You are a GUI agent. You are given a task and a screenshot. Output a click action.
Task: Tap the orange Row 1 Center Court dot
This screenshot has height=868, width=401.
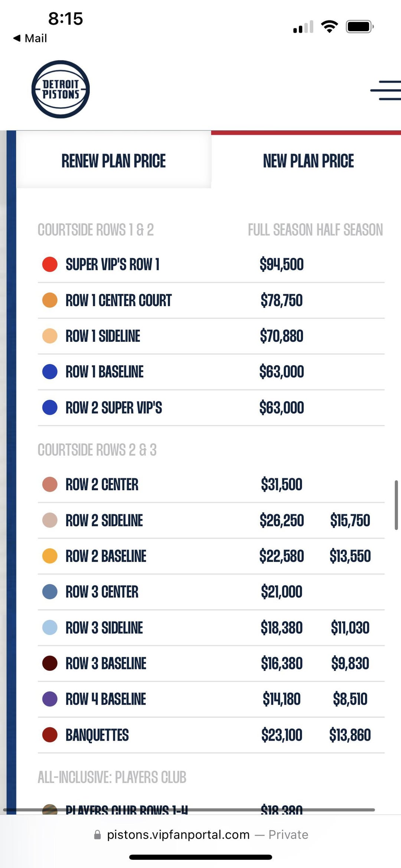[x=50, y=300]
